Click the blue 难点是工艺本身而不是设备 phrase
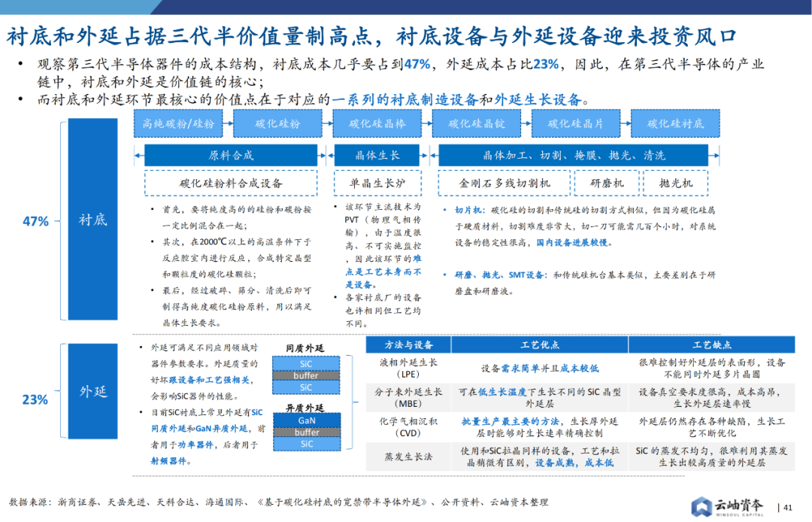The image size is (812, 522). click(383, 272)
